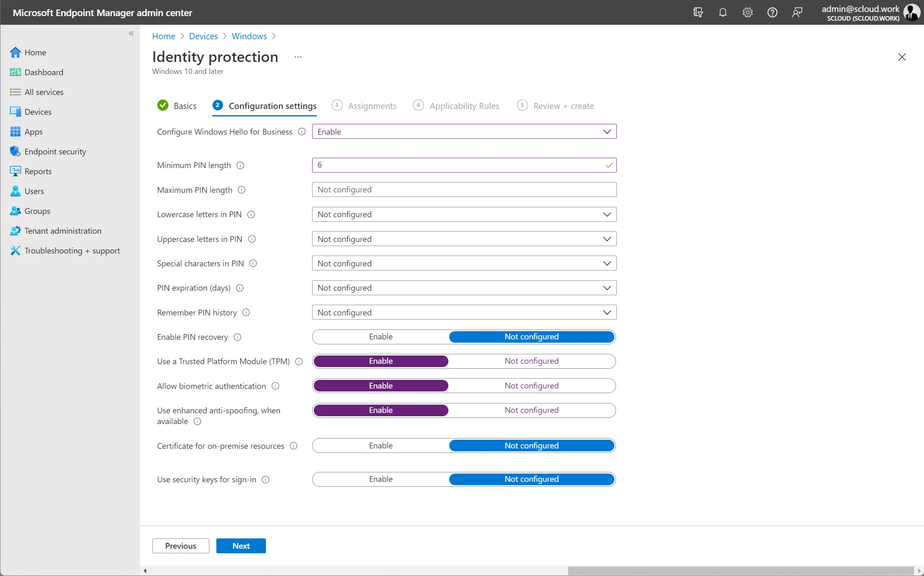This screenshot has width=924, height=576.
Task: Open PIN expiration (days) dropdown
Action: coord(464,288)
